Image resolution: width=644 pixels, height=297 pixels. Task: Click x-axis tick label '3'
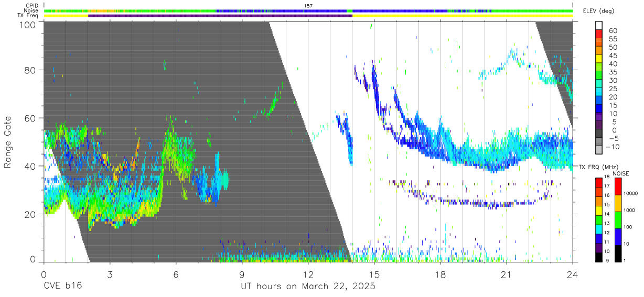pos(110,274)
